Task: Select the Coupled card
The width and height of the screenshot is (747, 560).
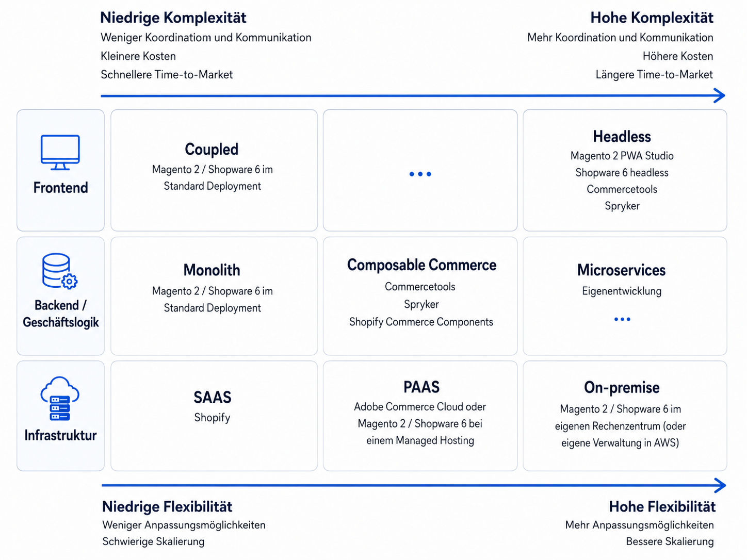Action: tap(214, 170)
